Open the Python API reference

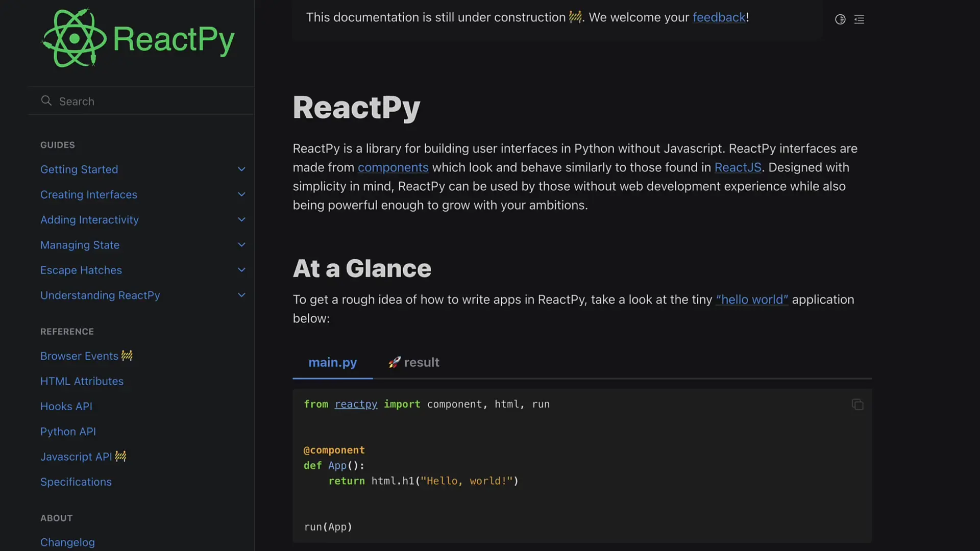pyautogui.click(x=68, y=432)
